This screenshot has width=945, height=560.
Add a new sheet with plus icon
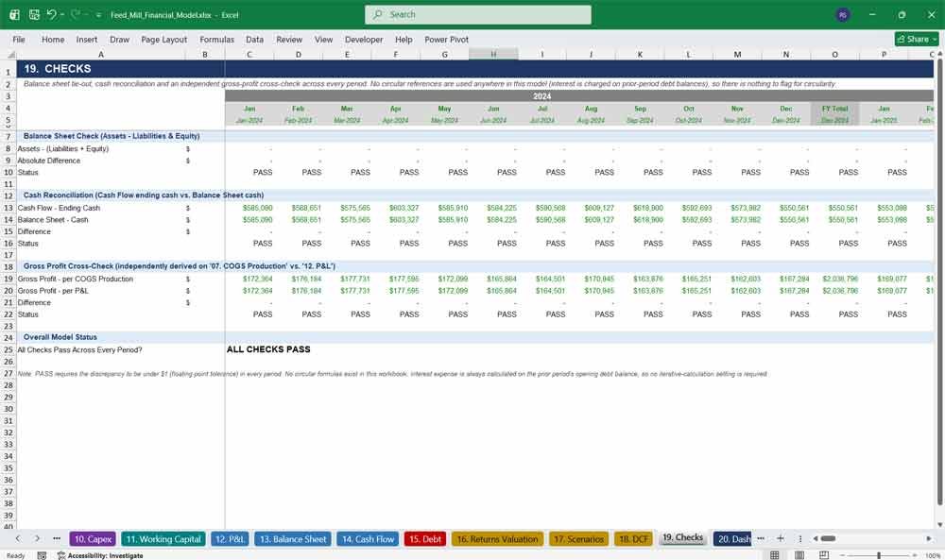(x=781, y=538)
